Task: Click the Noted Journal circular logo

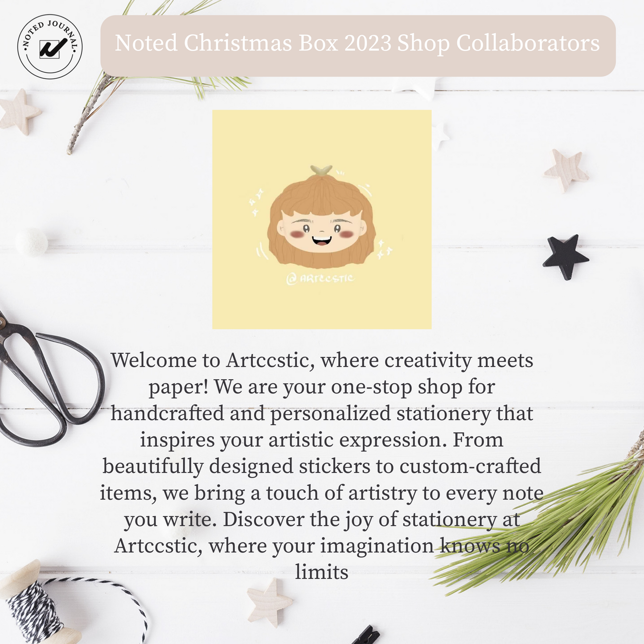Action: tap(50, 46)
